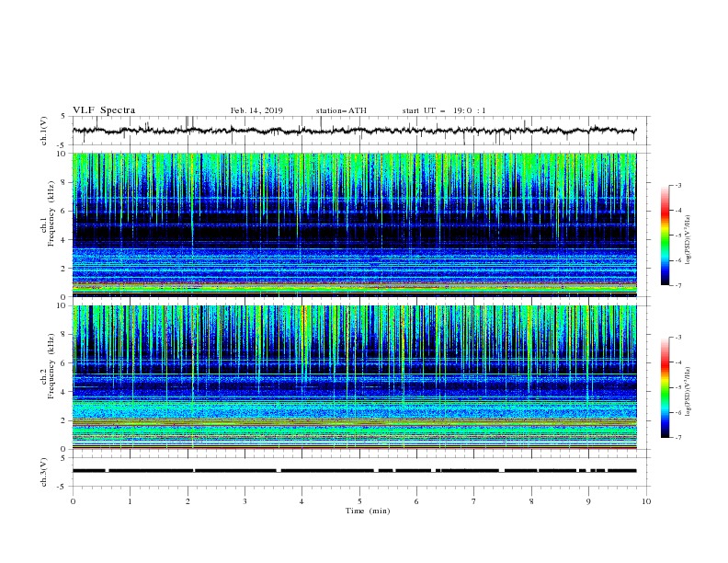
Task: Click the time axis tick label "6"
Action: pos(416,501)
